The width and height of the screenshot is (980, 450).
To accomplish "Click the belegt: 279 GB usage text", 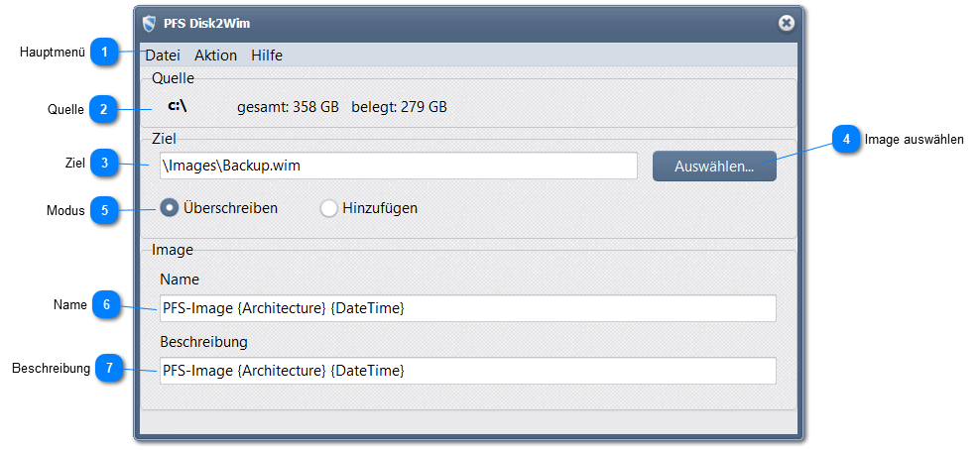I will (399, 107).
